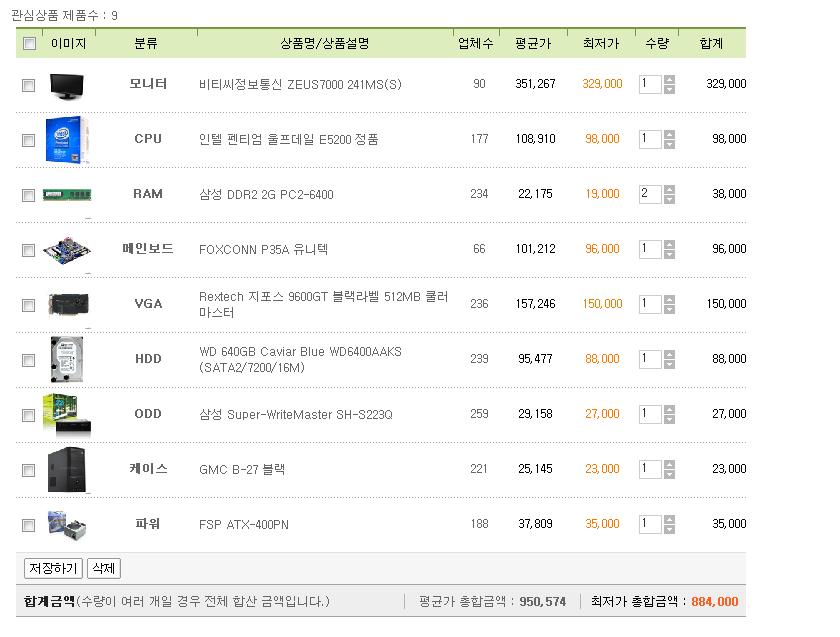This screenshot has width=840, height=637.
Task: Click the HDD quantity input field
Action: tap(650, 359)
